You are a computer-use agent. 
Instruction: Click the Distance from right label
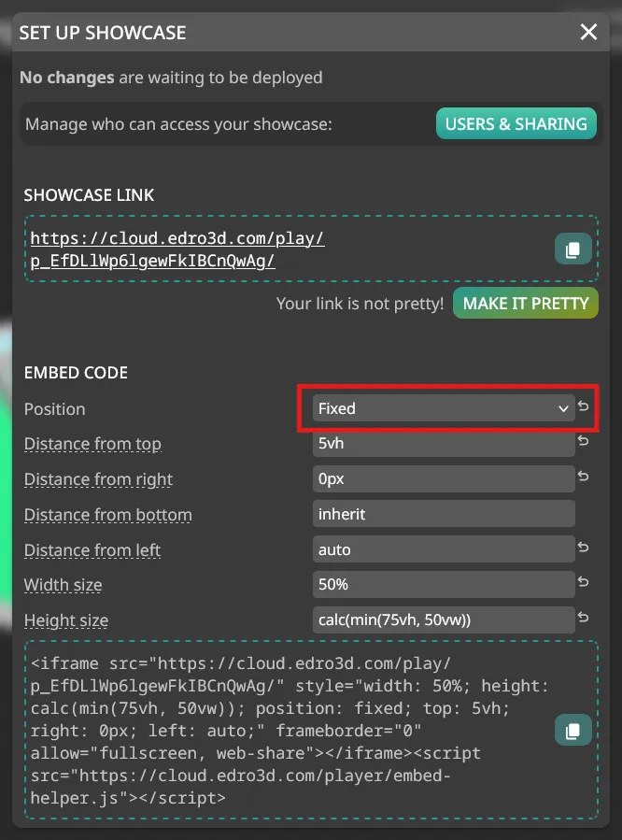click(98, 479)
